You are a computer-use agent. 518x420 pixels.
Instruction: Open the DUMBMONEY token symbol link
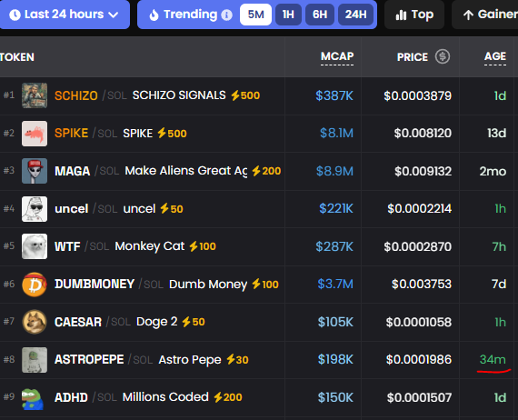[x=95, y=285]
